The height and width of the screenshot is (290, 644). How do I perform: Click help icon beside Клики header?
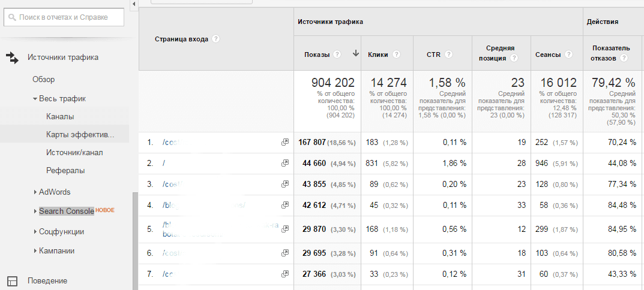[x=397, y=55]
